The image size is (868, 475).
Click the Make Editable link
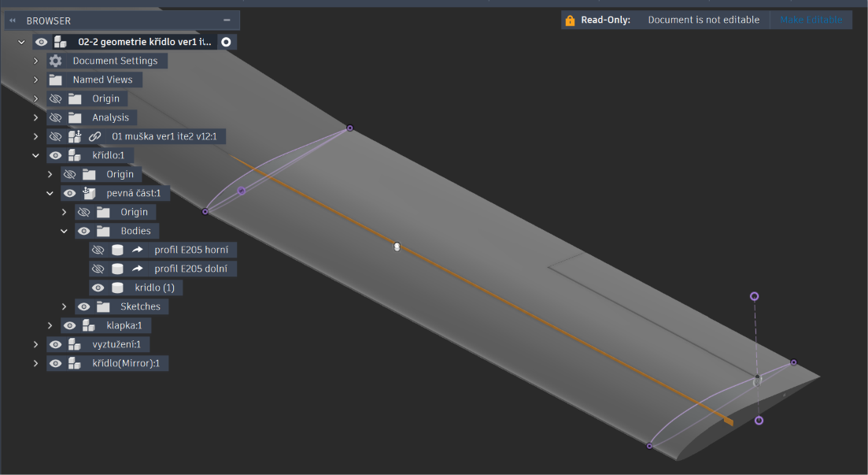[x=811, y=20]
